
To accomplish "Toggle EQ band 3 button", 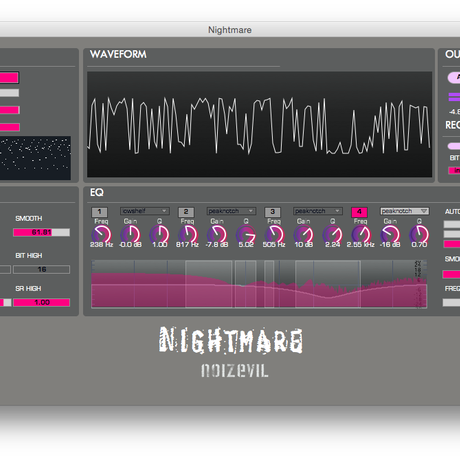I will pyautogui.click(x=273, y=212).
